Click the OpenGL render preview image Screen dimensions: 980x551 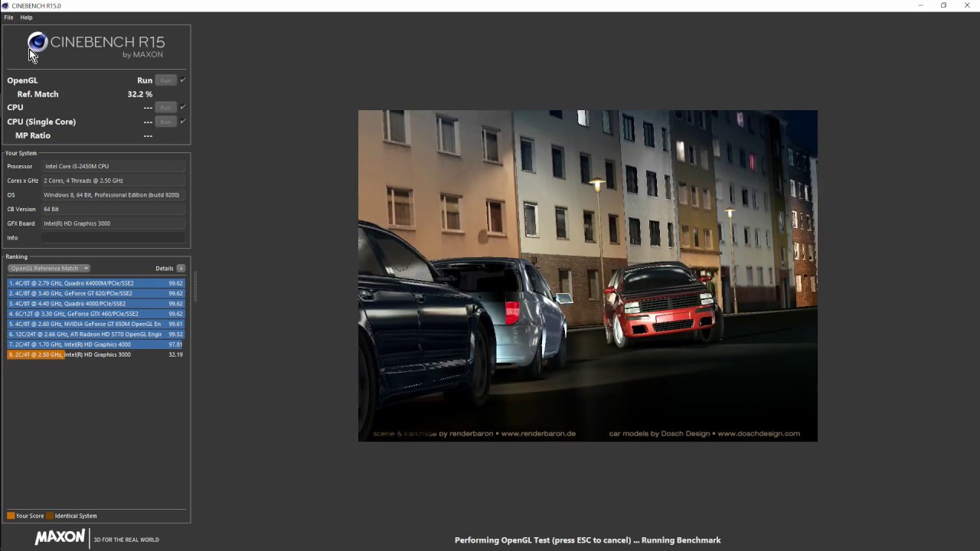[587, 275]
